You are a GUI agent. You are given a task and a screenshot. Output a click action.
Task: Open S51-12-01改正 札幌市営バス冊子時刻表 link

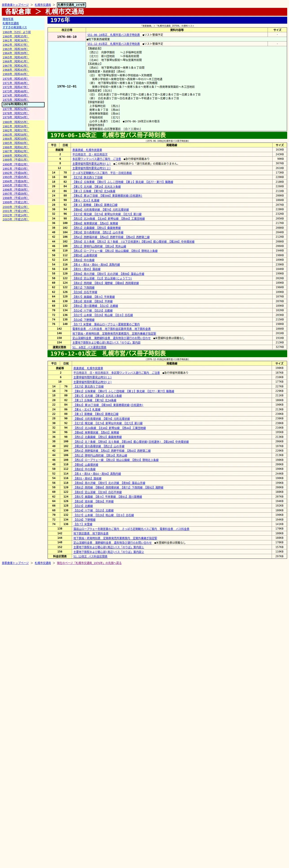114,44
